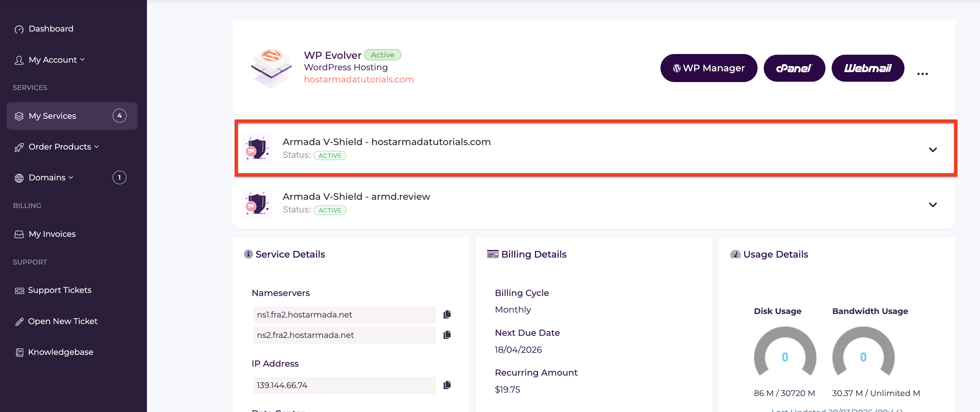Click the Service Details info icon
The image size is (980, 412).
click(248, 254)
